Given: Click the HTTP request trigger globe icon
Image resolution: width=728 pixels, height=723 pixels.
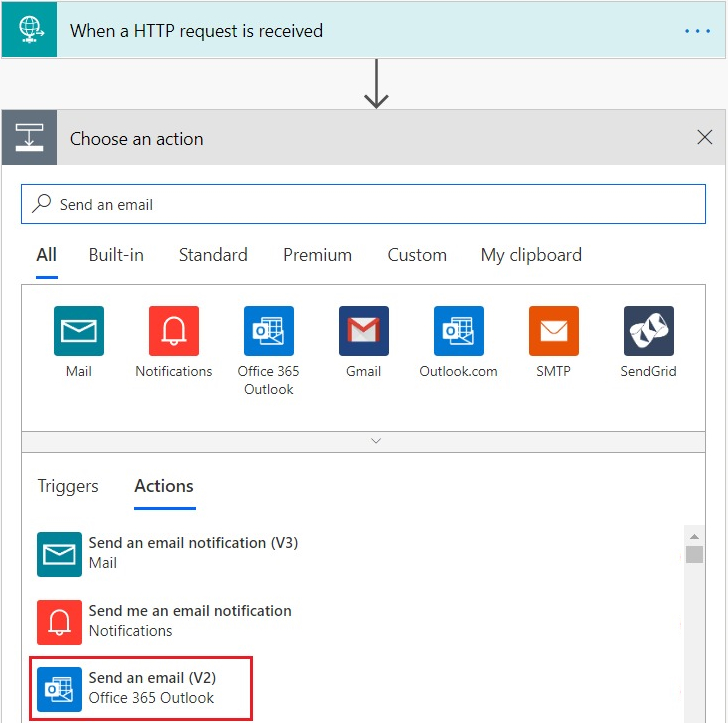Looking at the screenshot, I should coord(30,30).
